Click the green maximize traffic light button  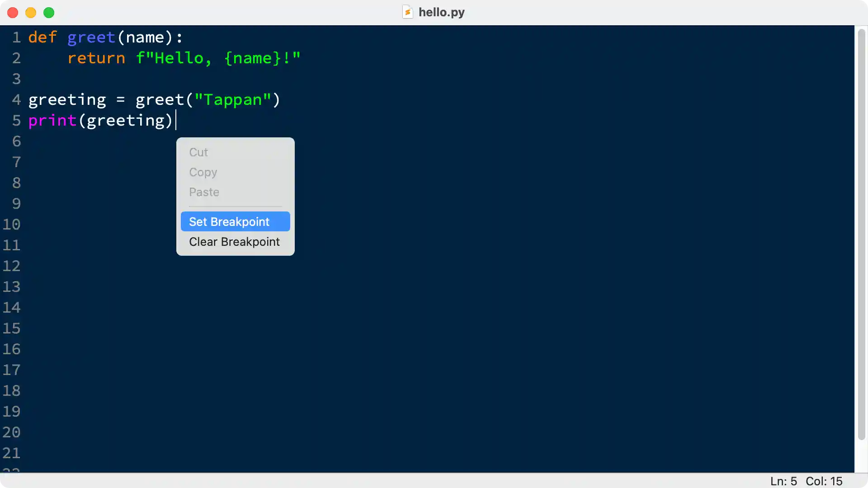(49, 13)
